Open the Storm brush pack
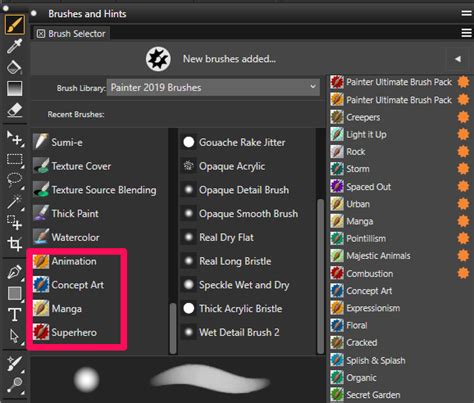Viewport: 474px width, 403px height. click(x=400, y=169)
